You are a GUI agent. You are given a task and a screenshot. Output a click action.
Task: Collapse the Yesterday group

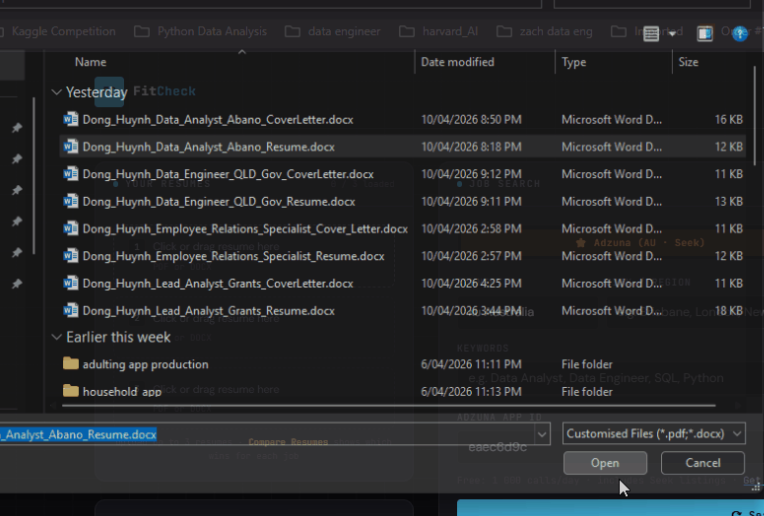tap(56, 92)
